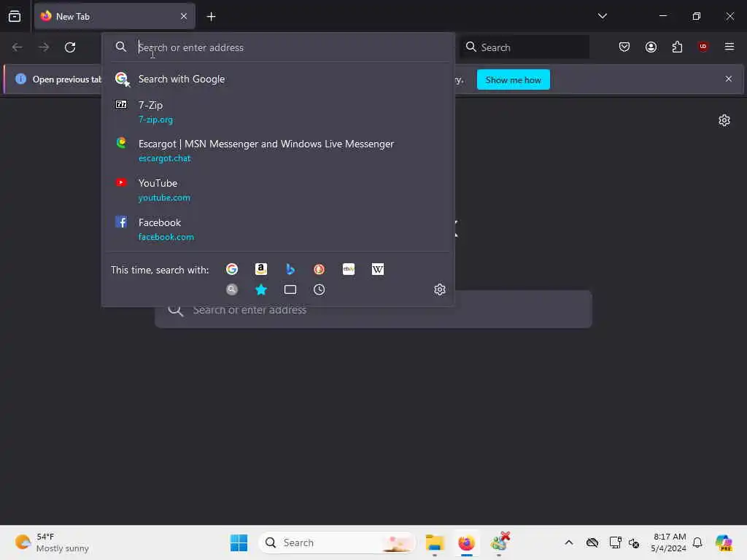Dismiss the Open previous tabs notification

pyautogui.click(x=729, y=79)
